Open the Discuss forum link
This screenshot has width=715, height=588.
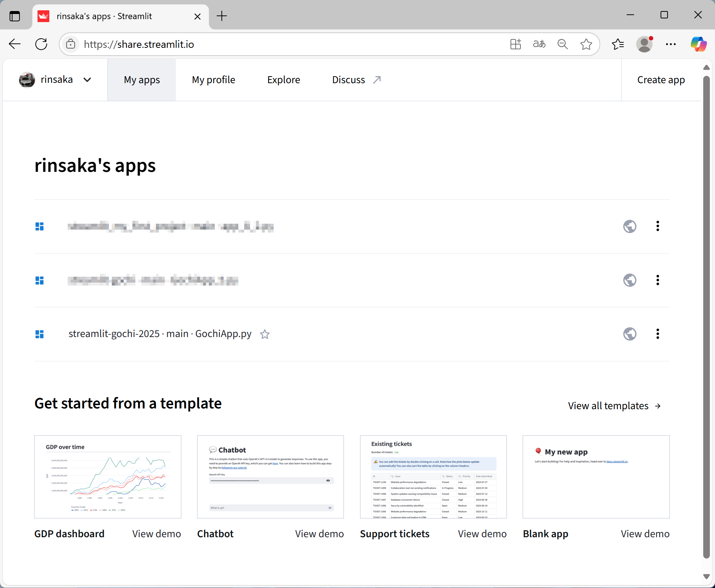click(x=356, y=80)
